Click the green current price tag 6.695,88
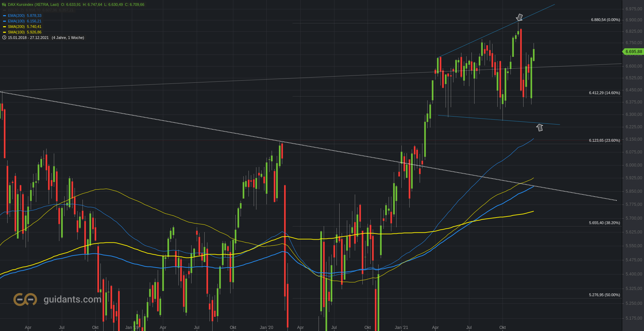The image size is (644, 331). pyautogui.click(x=633, y=52)
